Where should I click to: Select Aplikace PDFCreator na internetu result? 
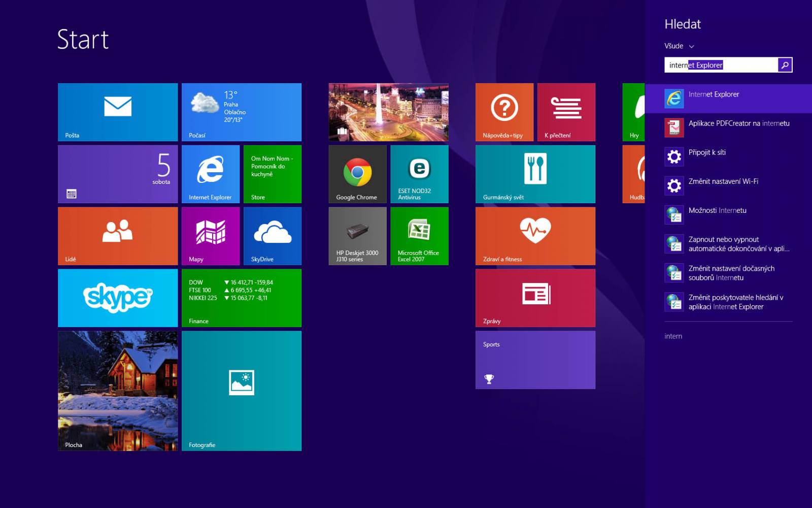[x=729, y=128]
